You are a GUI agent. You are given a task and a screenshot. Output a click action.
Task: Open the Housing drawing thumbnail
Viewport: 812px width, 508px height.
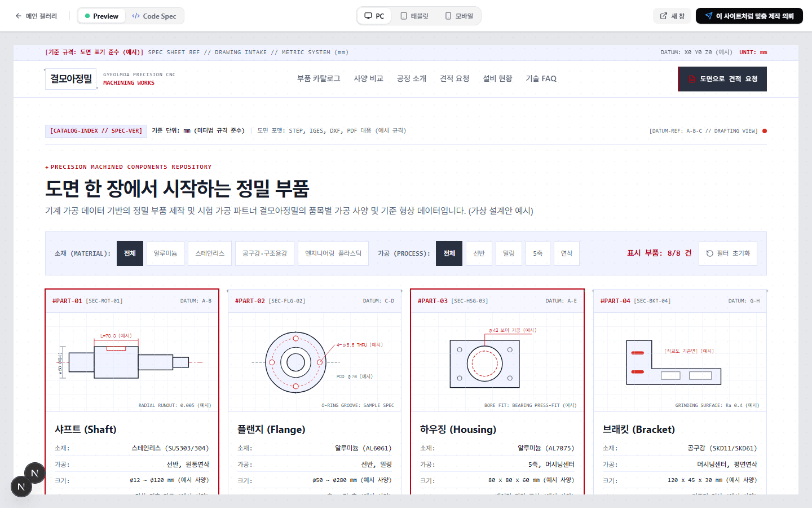click(x=497, y=362)
